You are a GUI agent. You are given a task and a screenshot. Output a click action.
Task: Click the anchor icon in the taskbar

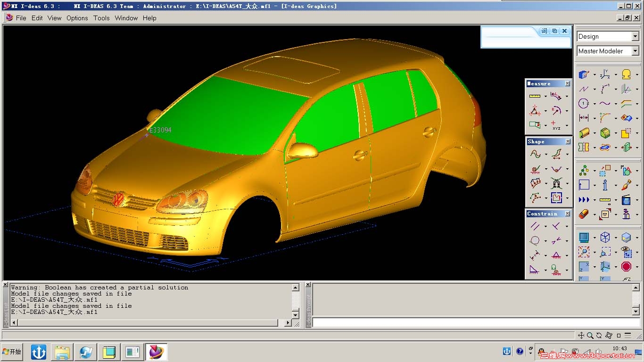pyautogui.click(x=39, y=352)
